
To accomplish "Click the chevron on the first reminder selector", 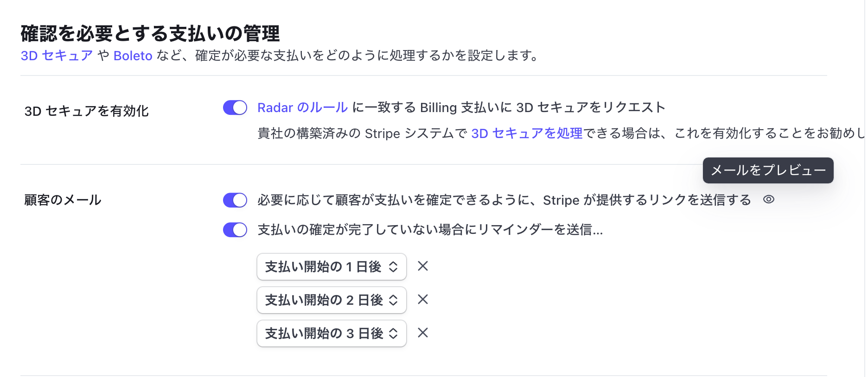I will point(393,266).
